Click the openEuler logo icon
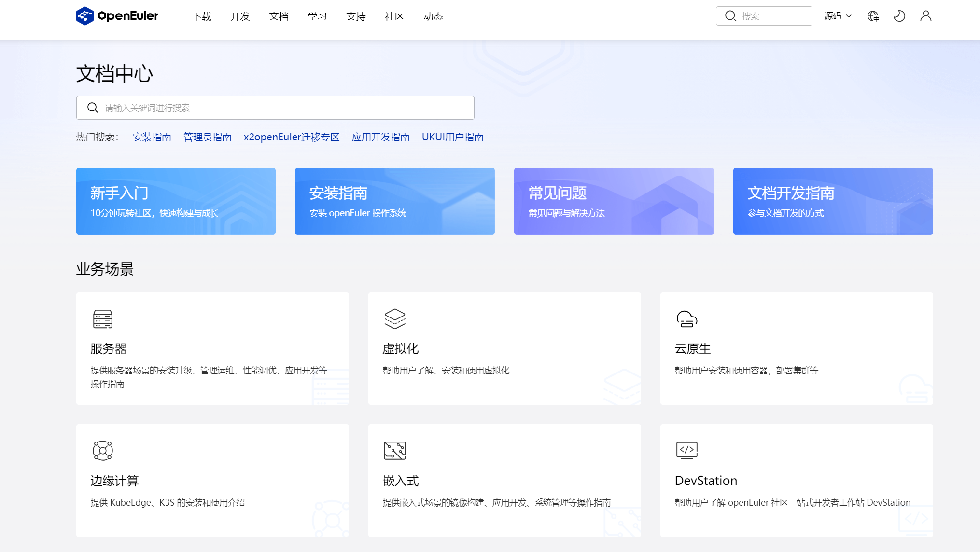This screenshot has height=552, width=980. 85,16
